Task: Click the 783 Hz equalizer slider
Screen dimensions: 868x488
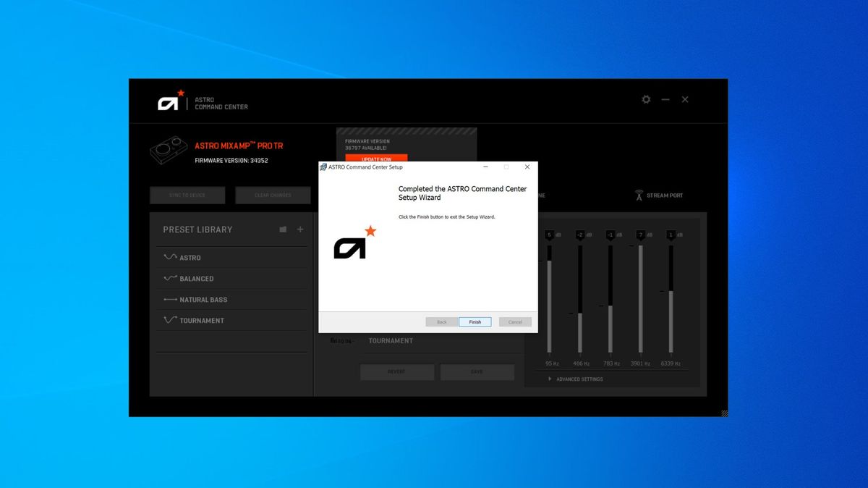Action: pos(610,299)
